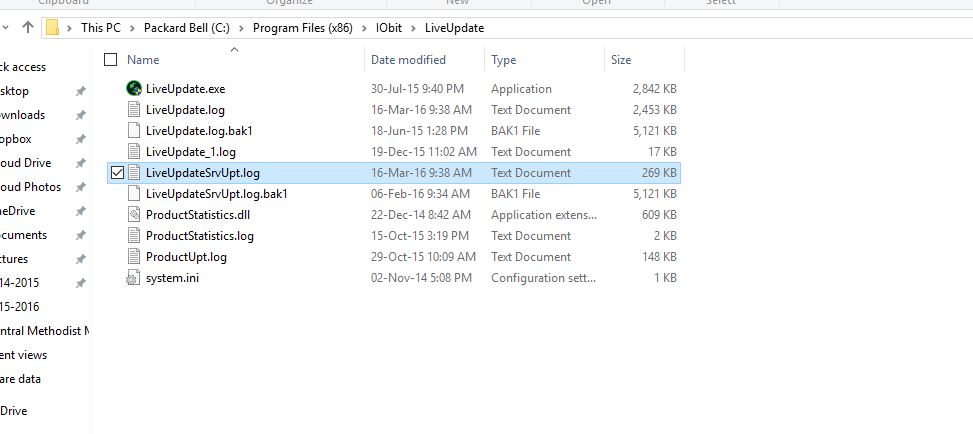Viewport: 973px width, 434px height.
Task: Select the LiveUpdate_1.log file name
Action: [x=191, y=152]
